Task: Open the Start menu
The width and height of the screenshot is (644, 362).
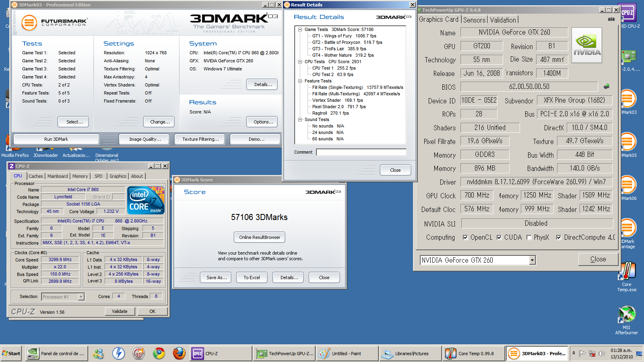Action: [x=11, y=354]
